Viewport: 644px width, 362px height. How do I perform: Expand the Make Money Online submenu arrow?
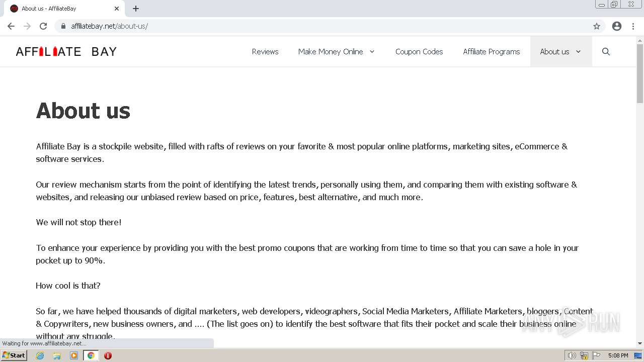(x=372, y=51)
